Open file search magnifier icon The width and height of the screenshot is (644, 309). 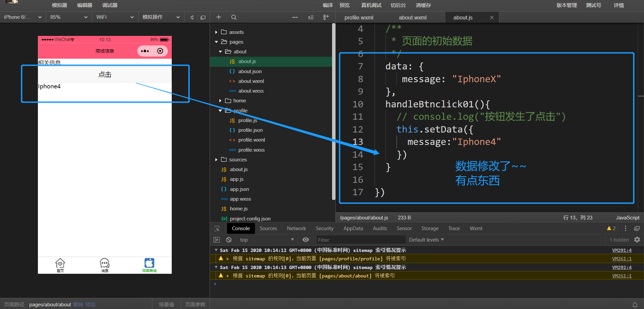click(234, 17)
